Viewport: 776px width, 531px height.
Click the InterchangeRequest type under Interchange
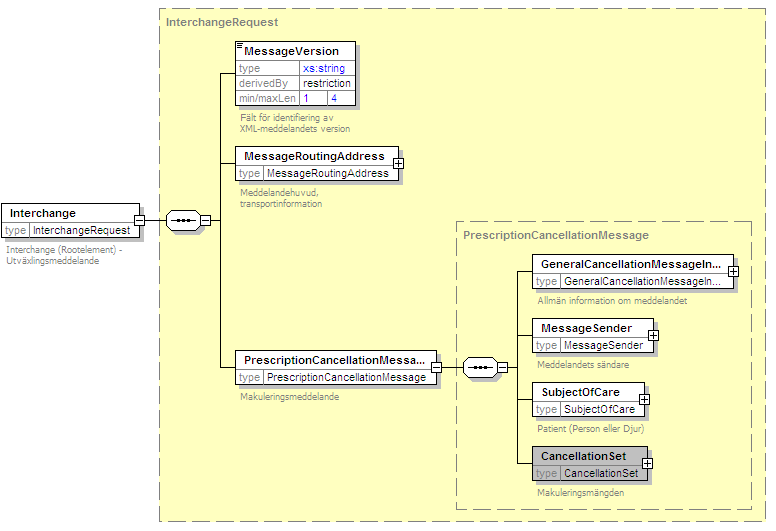pyautogui.click(x=80, y=230)
